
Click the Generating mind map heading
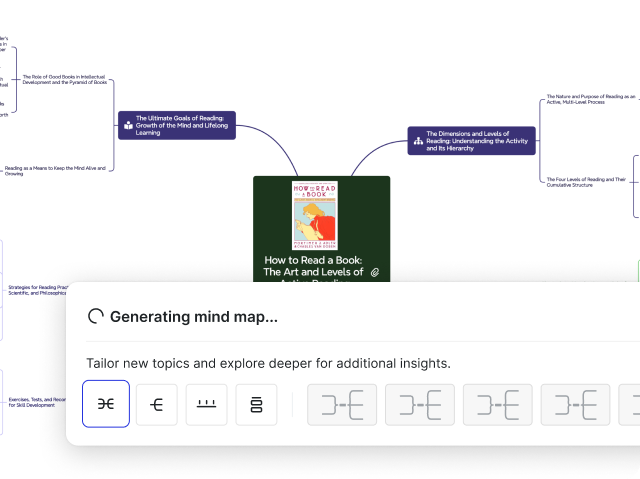tap(194, 317)
